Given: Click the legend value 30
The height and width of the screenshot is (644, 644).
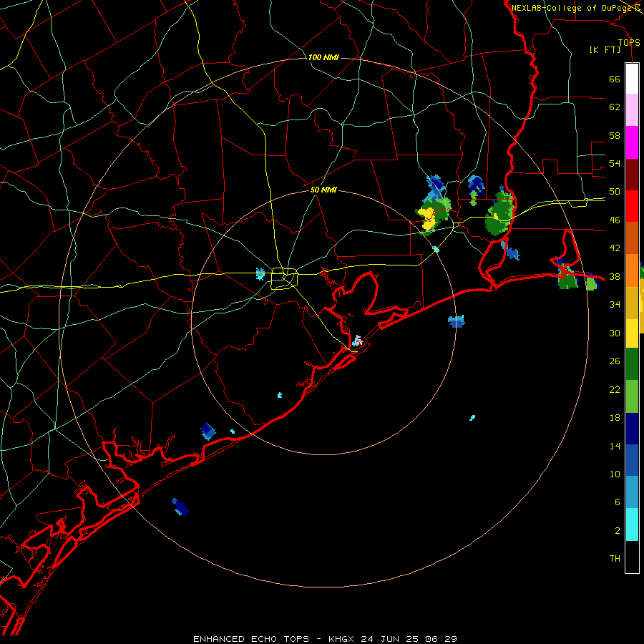Looking at the screenshot, I should (615, 333).
